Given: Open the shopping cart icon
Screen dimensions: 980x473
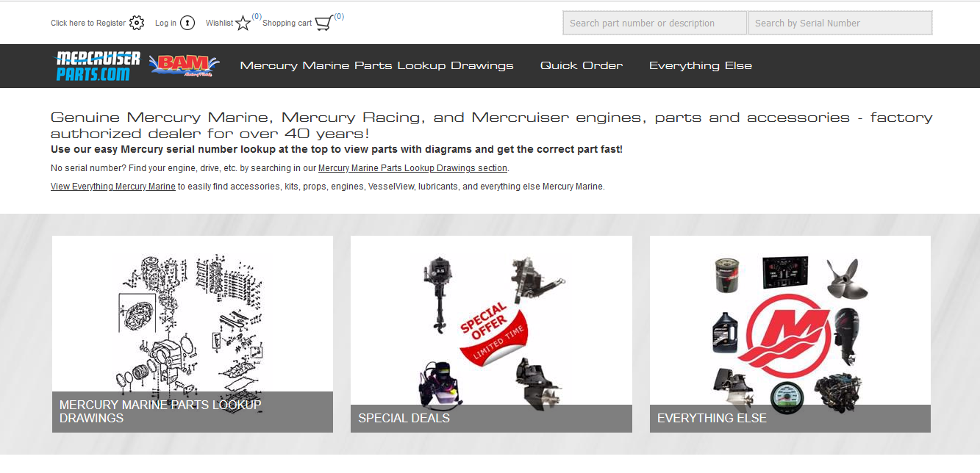Looking at the screenshot, I should (x=324, y=23).
